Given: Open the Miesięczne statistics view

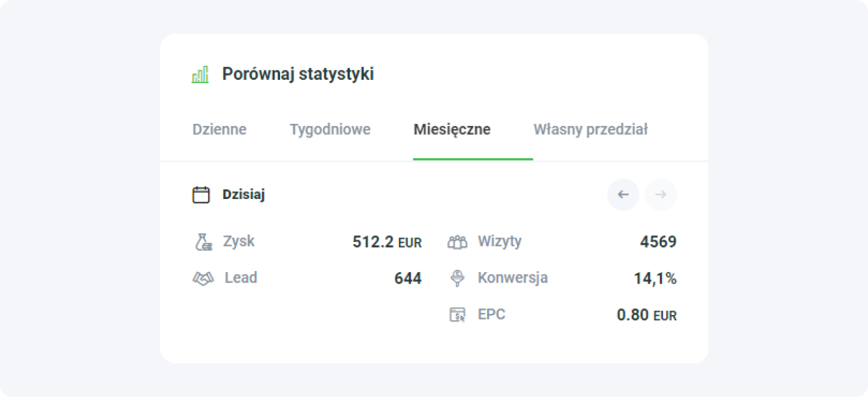Looking at the screenshot, I should pyautogui.click(x=453, y=129).
